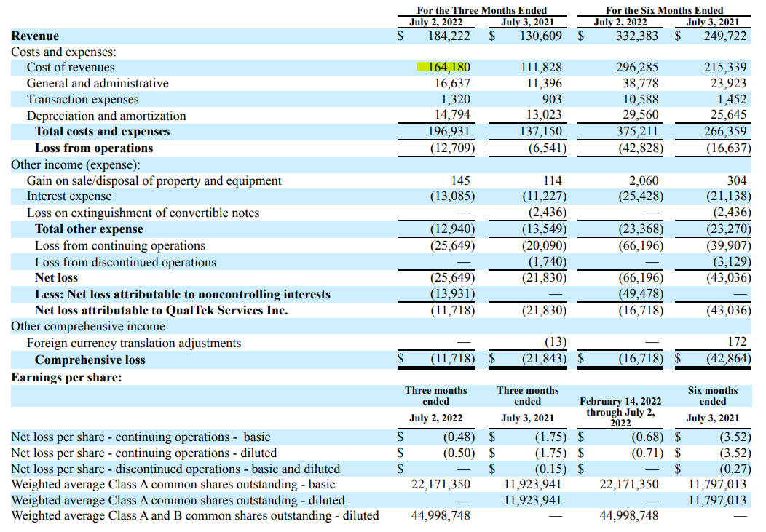Select the "For the Three Months Ended" header
This screenshot has height=532, width=766.
pos(481,10)
